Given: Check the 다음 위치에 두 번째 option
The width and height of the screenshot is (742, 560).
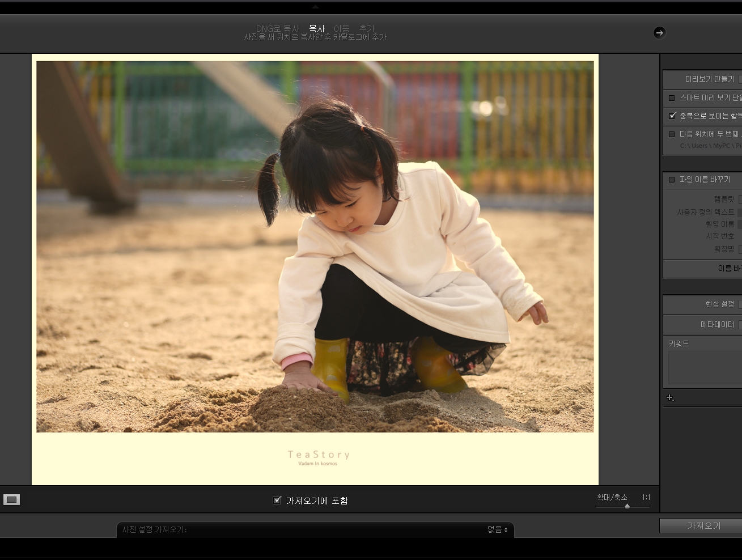Looking at the screenshot, I should (672, 134).
